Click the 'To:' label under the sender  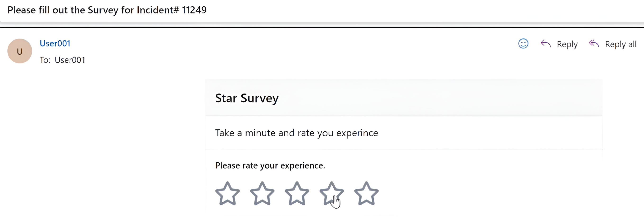click(45, 60)
